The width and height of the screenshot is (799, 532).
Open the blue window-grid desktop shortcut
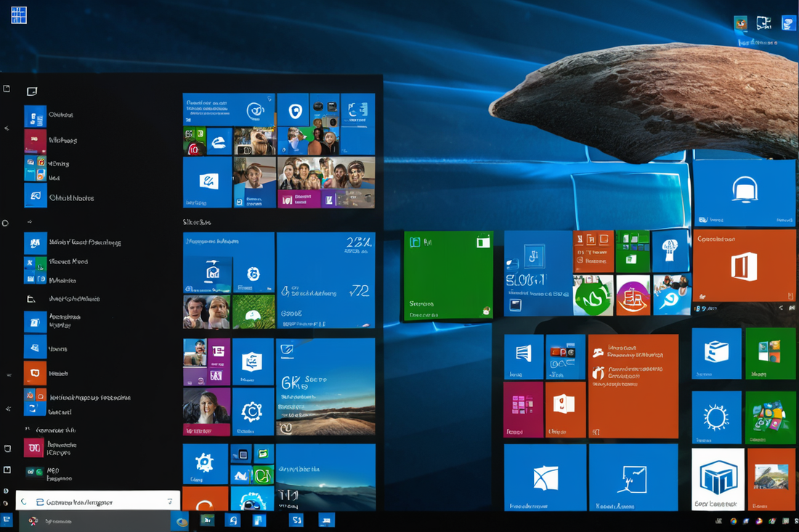(19, 15)
